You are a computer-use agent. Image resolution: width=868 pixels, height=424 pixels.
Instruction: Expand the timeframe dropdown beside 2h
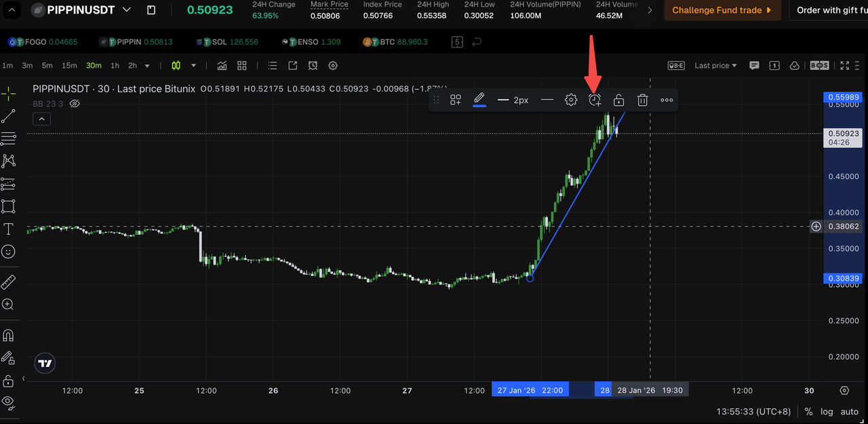coord(147,65)
